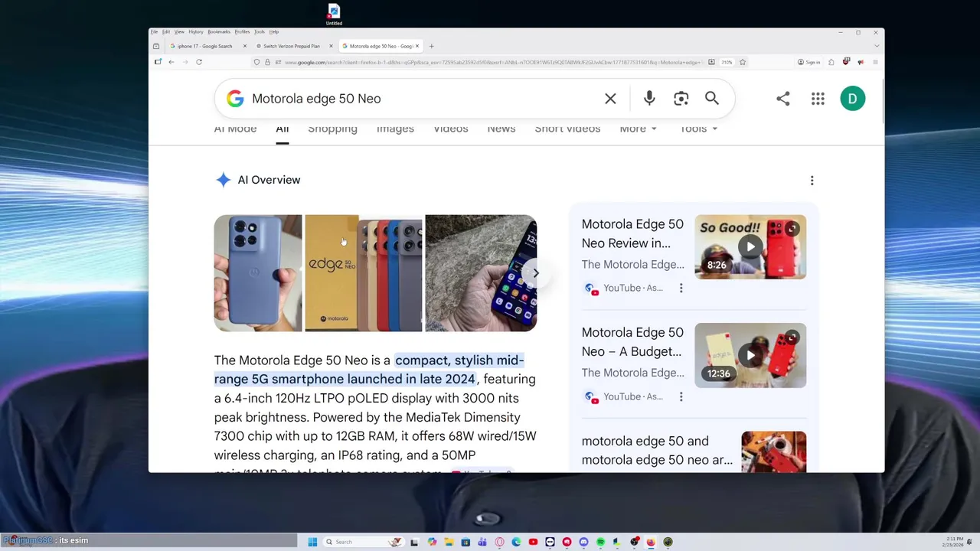980x551 pixels.
Task: Click the Firefox address bar URL
Action: (494, 62)
